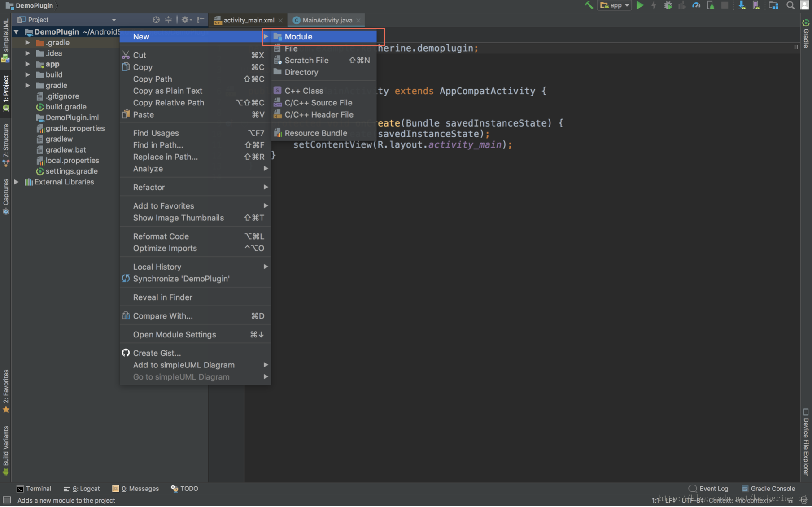Open the Logcat tool window
Image resolution: width=812 pixels, height=507 pixels.
(x=82, y=489)
